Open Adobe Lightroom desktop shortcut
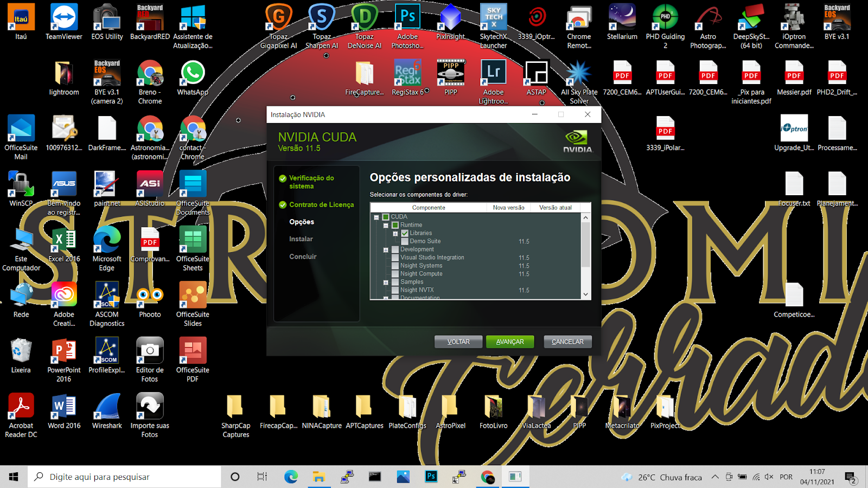The image size is (868, 488). [493, 82]
